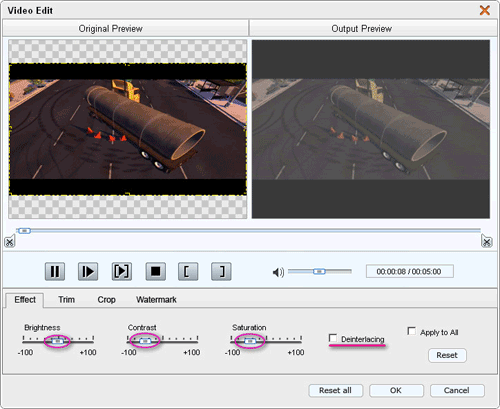
Task: Click the Original Preview header
Action: click(x=125, y=29)
